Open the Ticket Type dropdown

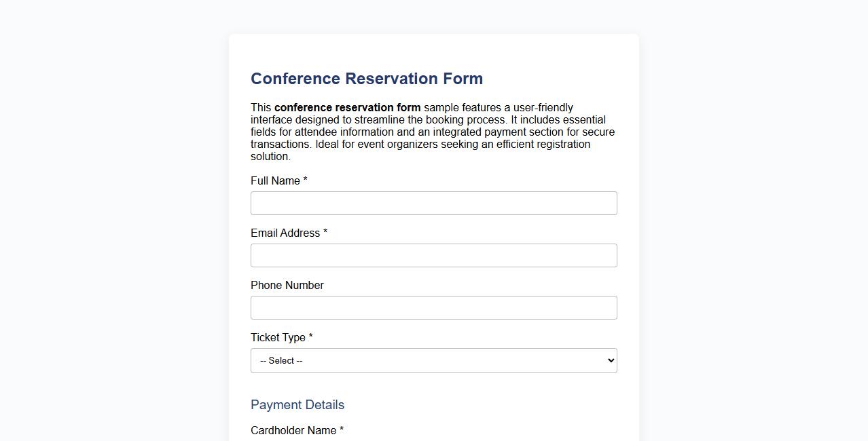(x=433, y=360)
